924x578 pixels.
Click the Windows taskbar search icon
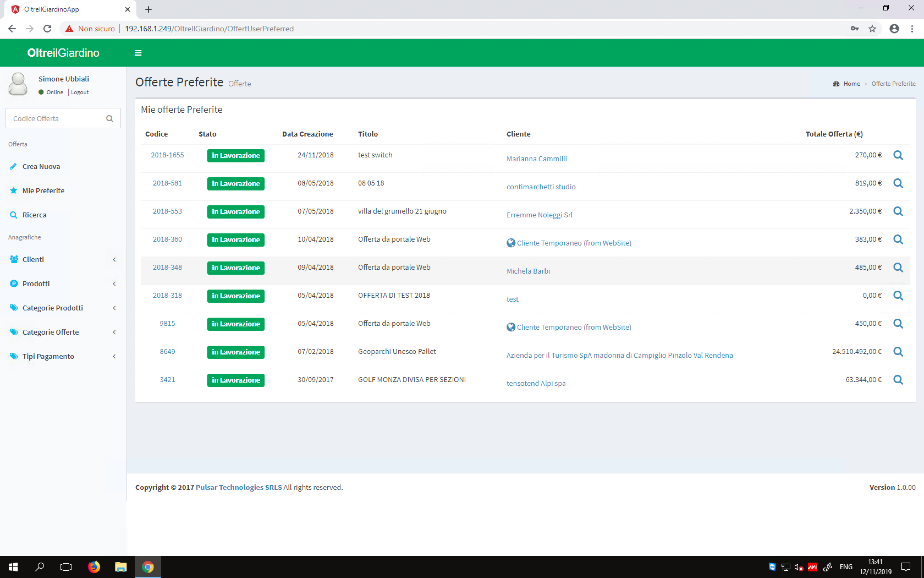(39, 566)
